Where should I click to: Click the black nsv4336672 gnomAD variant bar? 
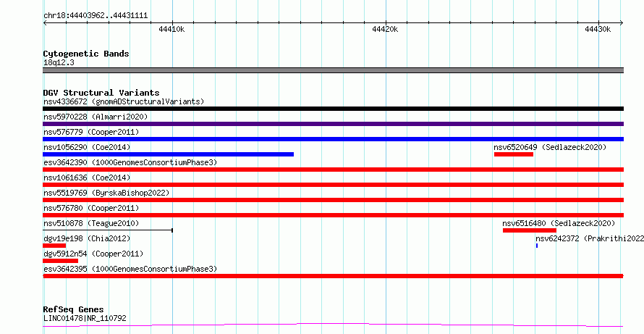[x=333, y=109]
